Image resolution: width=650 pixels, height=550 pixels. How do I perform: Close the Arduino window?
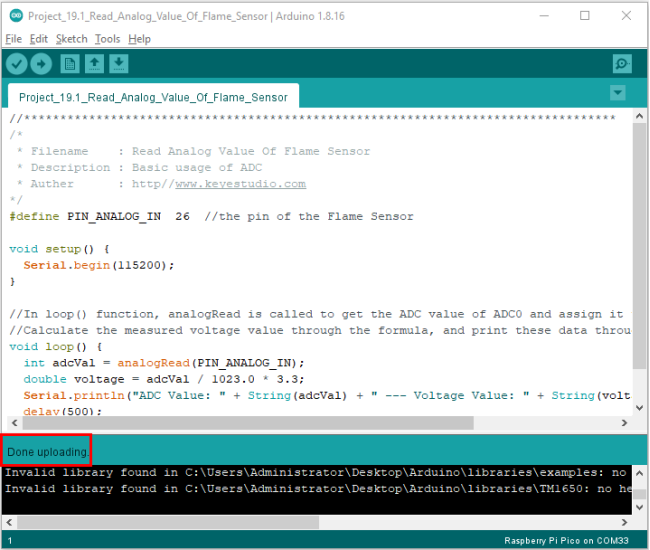(626, 16)
